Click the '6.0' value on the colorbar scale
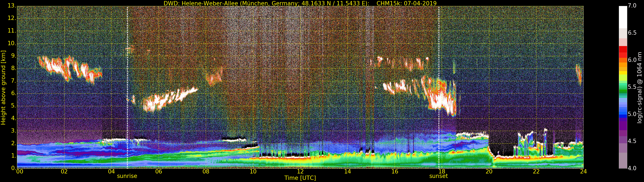This screenshot has width=644, height=182. click(632, 60)
